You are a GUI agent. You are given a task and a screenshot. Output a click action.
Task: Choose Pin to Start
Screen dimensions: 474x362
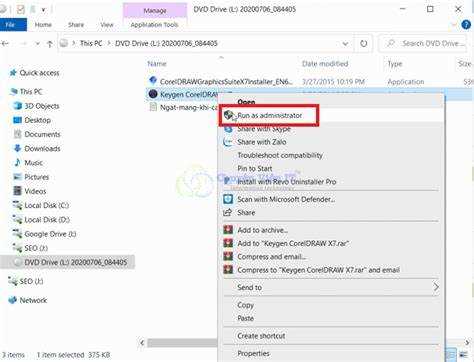click(x=255, y=169)
